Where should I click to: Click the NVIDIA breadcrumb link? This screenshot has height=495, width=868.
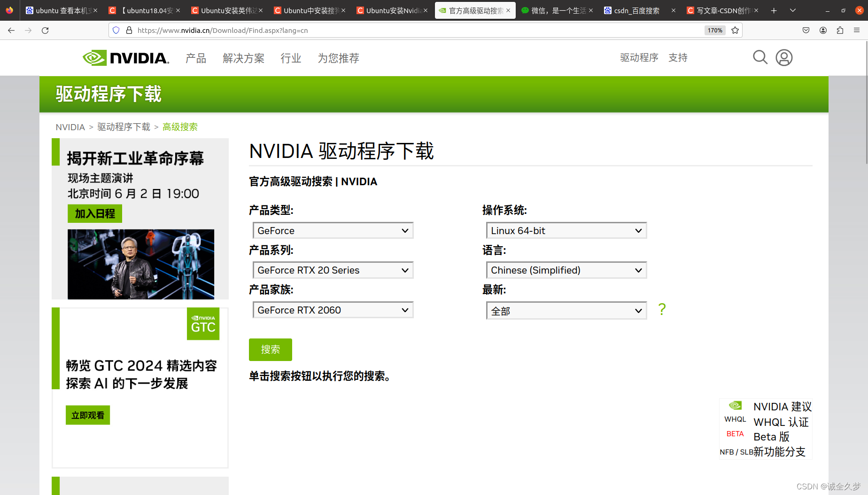70,127
